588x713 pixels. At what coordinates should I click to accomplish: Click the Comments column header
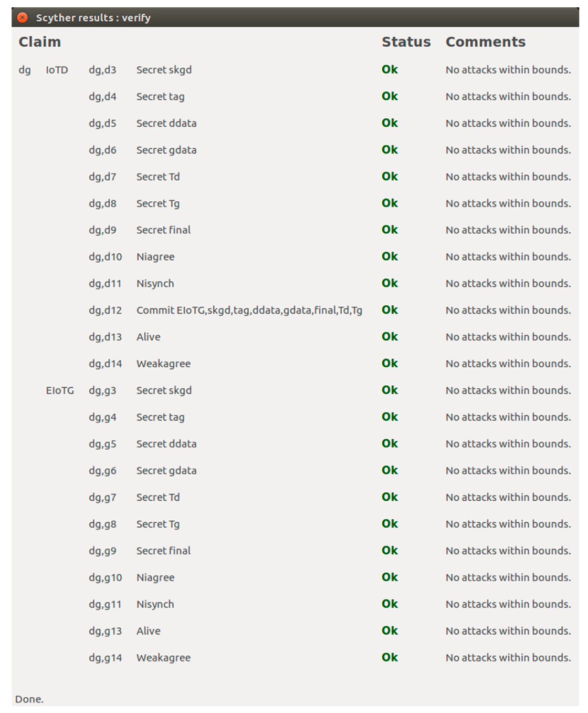485,42
